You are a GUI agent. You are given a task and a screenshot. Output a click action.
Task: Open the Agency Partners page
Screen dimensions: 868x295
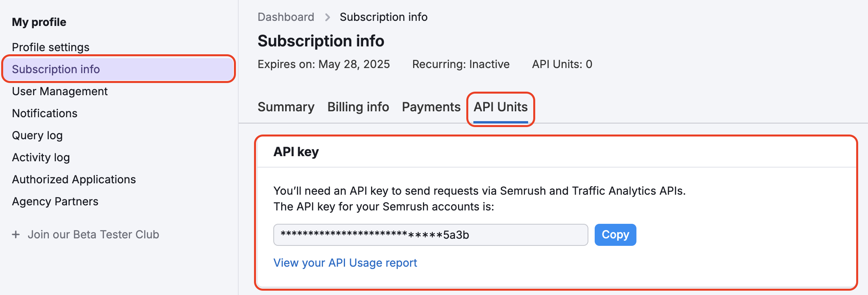coord(55,201)
